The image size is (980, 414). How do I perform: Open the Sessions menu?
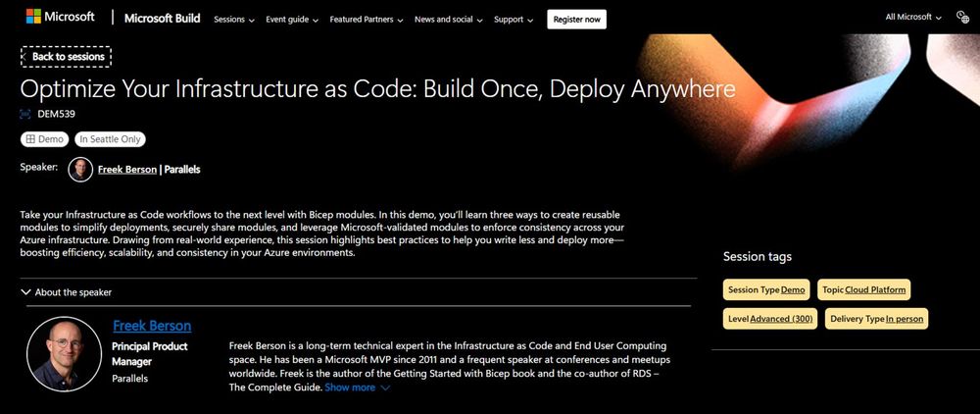234,20
